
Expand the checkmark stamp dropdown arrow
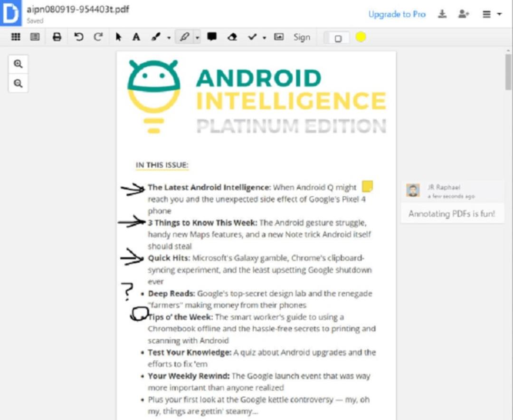click(x=265, y=38)
